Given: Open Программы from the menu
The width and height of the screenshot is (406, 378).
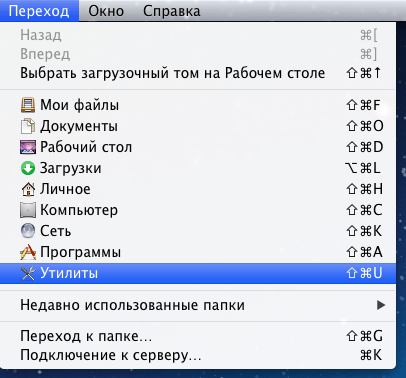Looking at the screenshot, I should [198, 252].
